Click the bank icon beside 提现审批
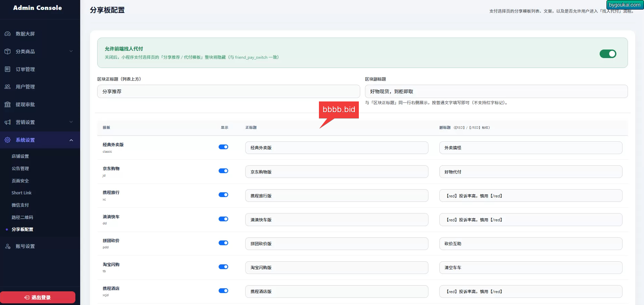Image resolution: width=644 pixels, height=305 pixels. [x=8, y=105]
